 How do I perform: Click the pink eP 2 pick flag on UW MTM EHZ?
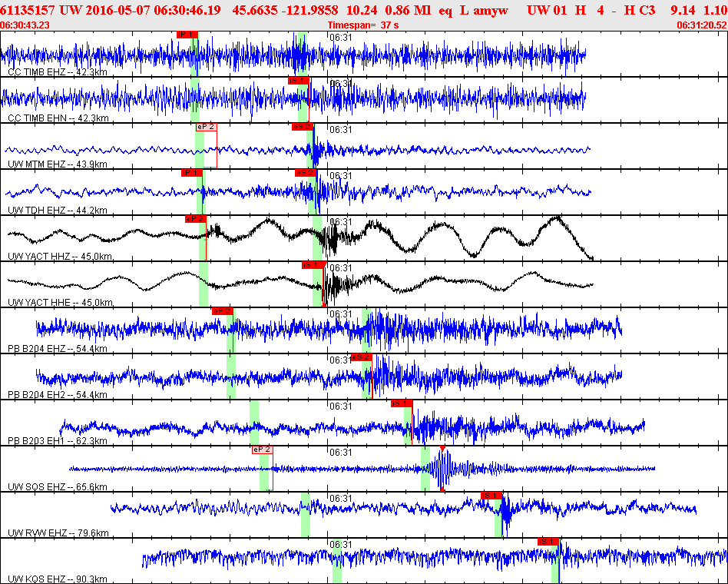pos(206,127)
